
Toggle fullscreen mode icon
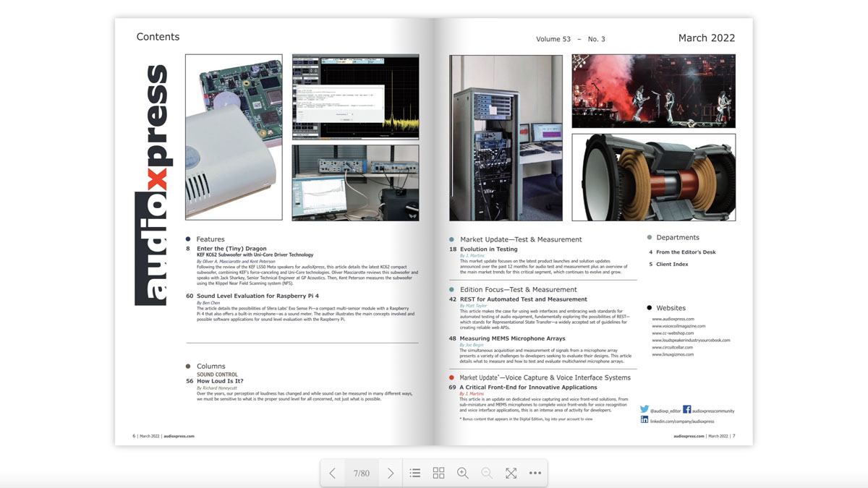[511, 474]
